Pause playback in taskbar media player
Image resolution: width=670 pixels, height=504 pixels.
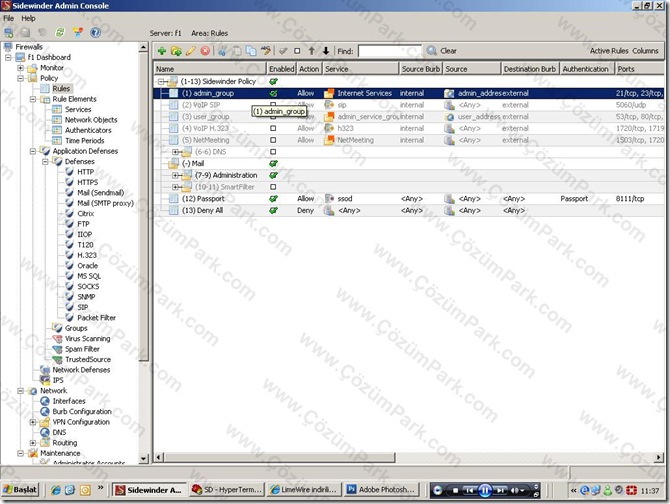[485, 490]
